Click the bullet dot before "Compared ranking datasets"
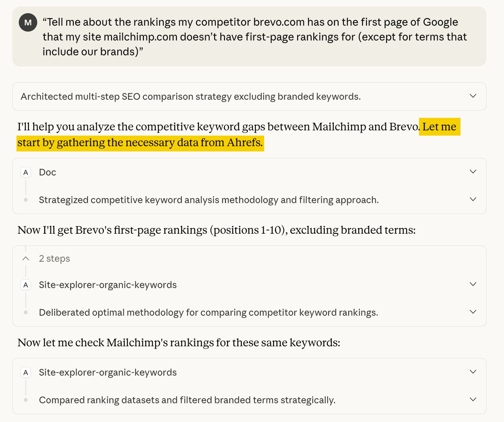The width and height of the screenshot is (504, 422). click(x=26, y=400)
